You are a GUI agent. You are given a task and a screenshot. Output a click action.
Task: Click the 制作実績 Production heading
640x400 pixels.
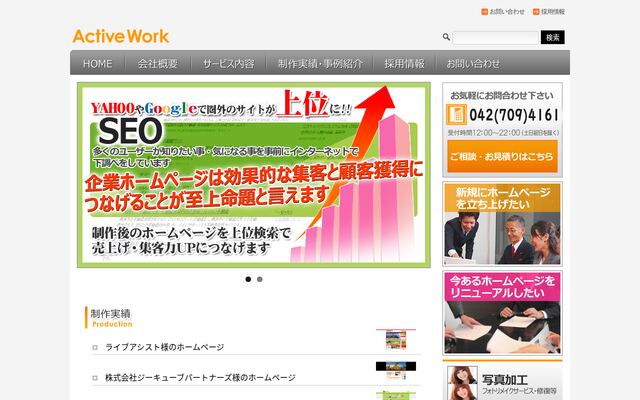111,318
